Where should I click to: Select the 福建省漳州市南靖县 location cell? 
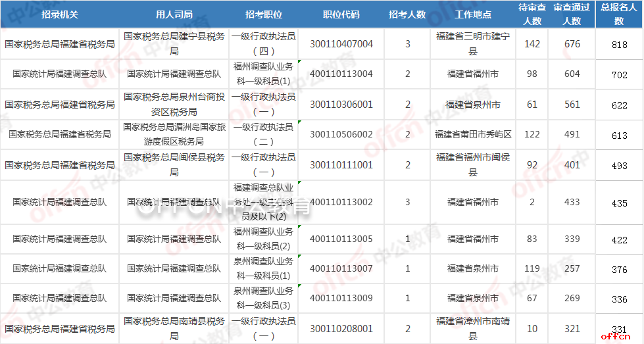472,328
